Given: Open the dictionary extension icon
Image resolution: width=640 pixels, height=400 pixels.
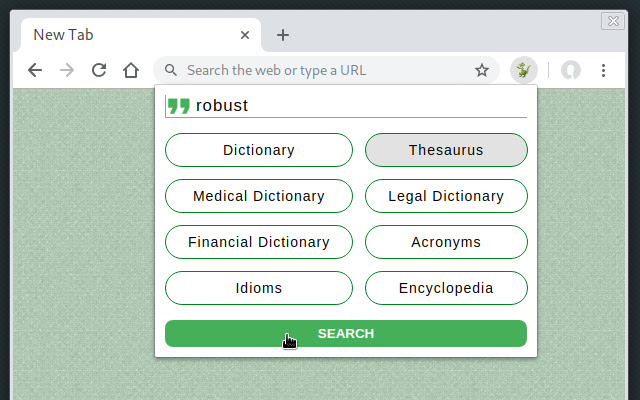Looking at the screenshot, I should pyautogui.click(x=523, y=70).
